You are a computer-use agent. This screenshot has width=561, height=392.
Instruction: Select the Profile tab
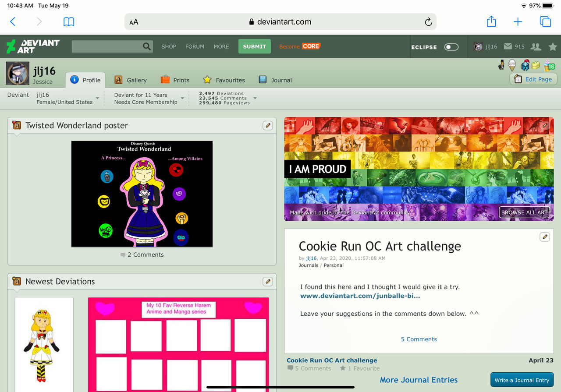(x=85, y=80)
